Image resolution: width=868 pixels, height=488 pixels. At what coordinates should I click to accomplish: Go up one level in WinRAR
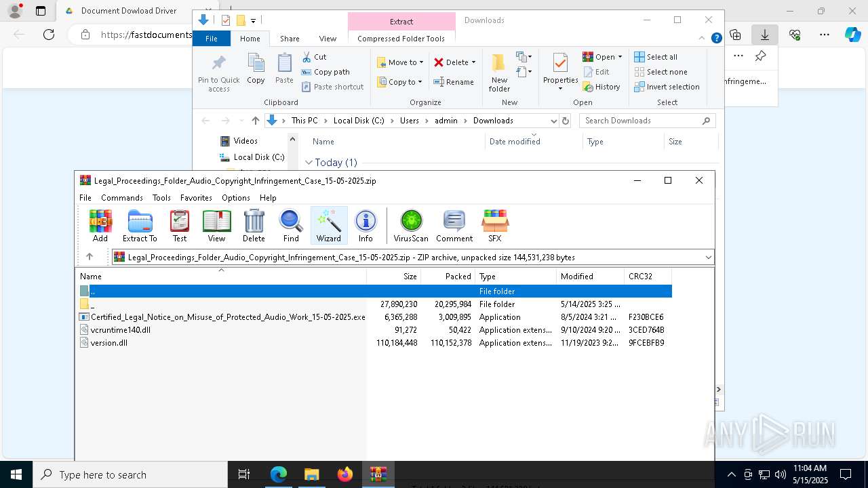pyautogui.click(x=90, y=257)
